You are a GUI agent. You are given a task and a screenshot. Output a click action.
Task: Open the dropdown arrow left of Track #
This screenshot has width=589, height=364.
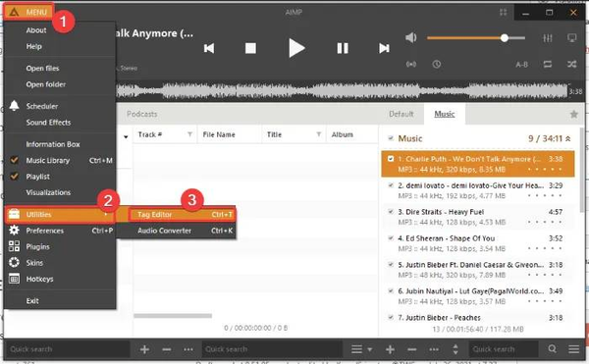(126, 136)
